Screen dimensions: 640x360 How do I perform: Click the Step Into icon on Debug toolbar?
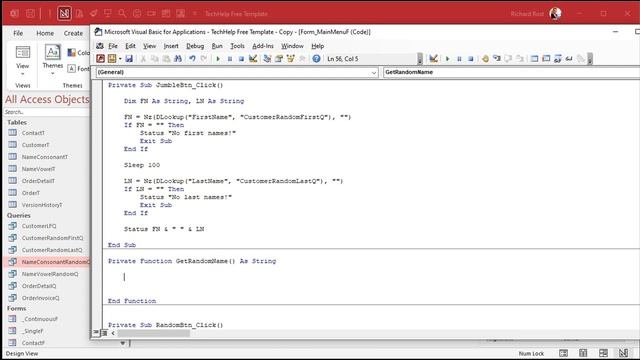click(x=497, y=59)
